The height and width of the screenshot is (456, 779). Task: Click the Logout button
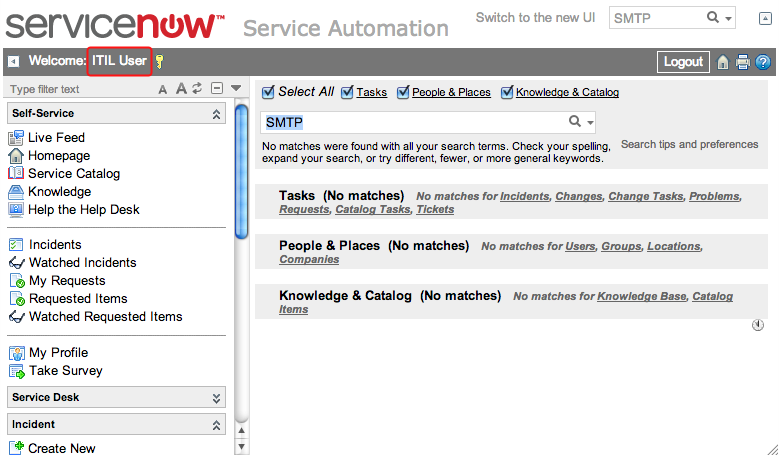click(683, 62)
